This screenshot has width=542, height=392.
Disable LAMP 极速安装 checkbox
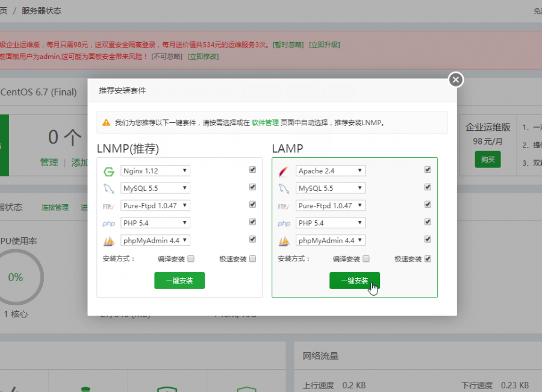[428, 259]
